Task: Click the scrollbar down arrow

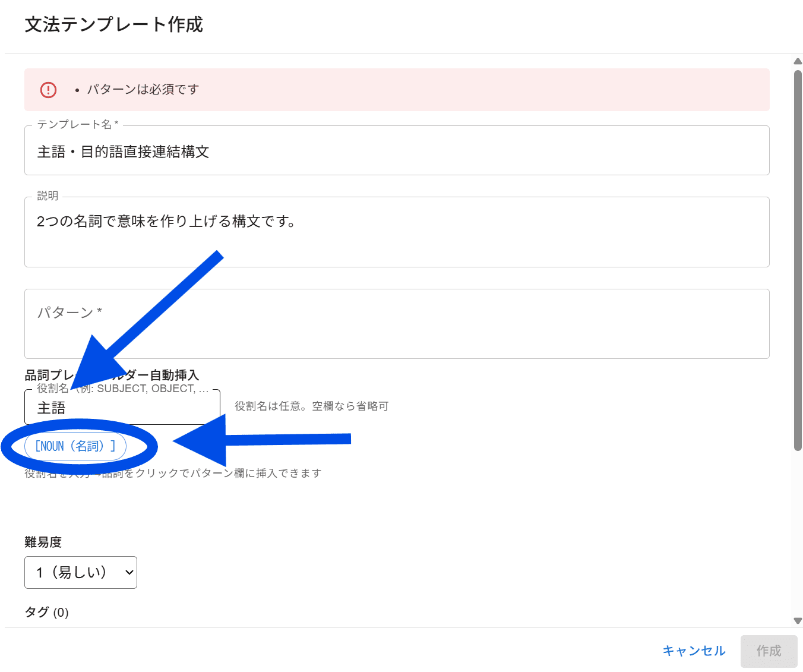Action: tap(798, 621)
